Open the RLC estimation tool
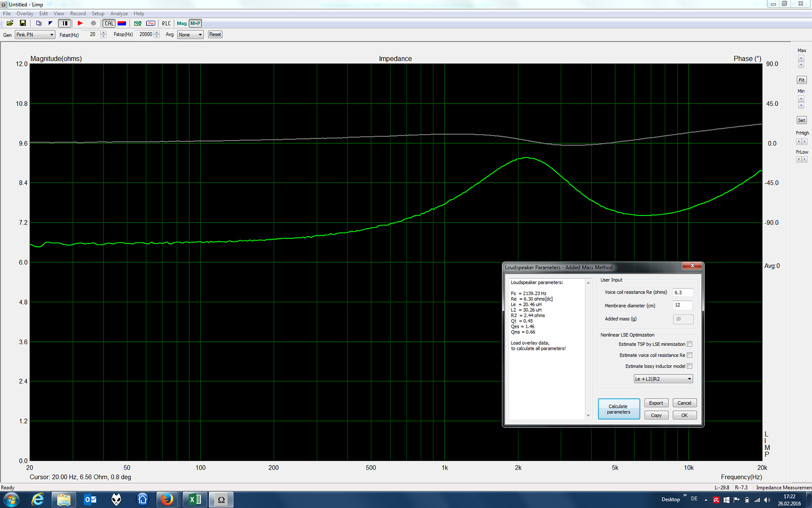 click(166, 23)
